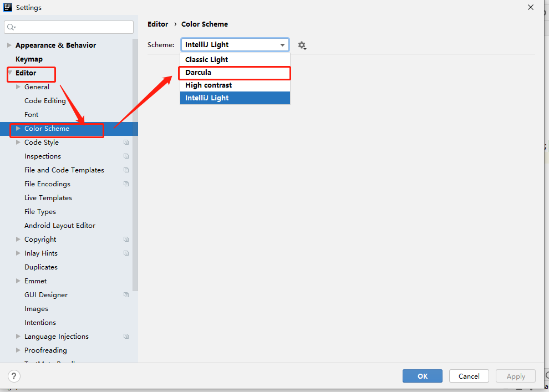Open the Keymap settings page
Viewport: 549px width, 392px height.
[x=29, y=59]
